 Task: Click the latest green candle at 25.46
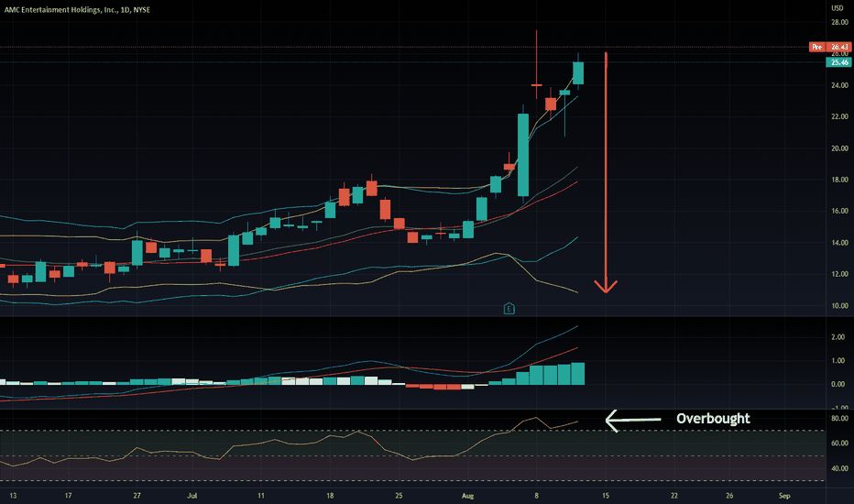click(578, 73)
